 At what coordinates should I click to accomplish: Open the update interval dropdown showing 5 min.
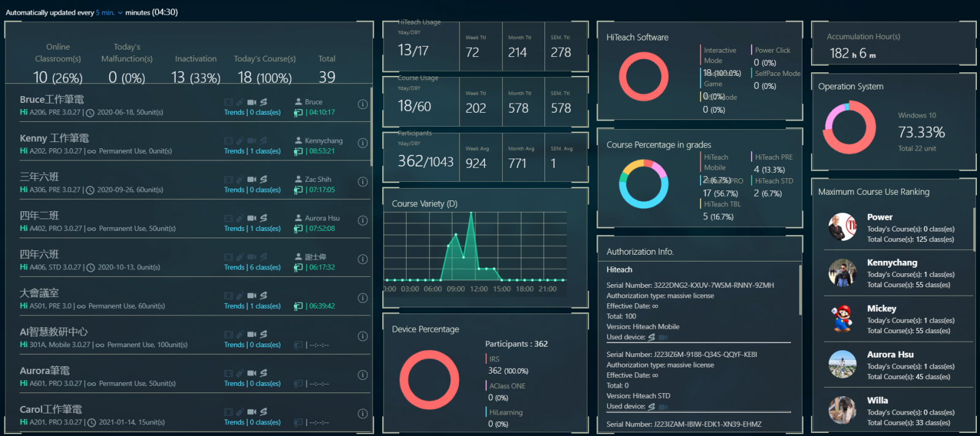pos(109,12)
